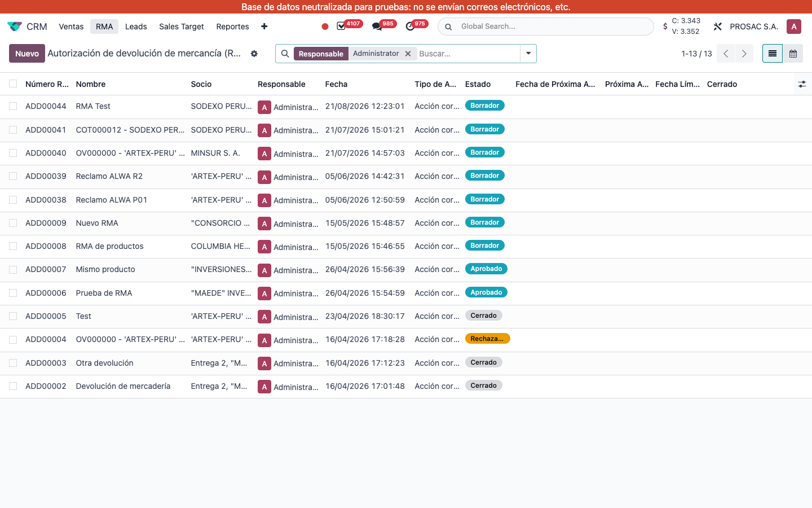Select checkbox for row ADD00041
812x508 pixels.
13,130
